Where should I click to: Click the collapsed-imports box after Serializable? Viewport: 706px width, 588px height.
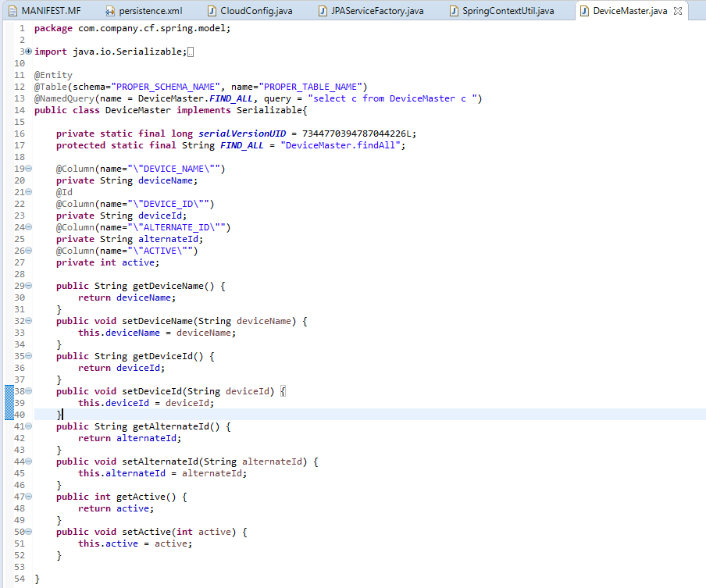pos(191,52)
